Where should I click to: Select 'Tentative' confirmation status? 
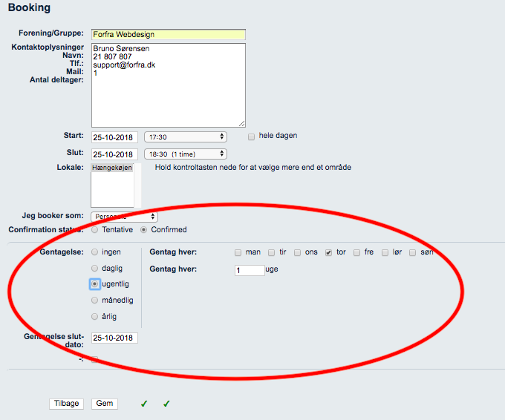click(x=94, y=230)
